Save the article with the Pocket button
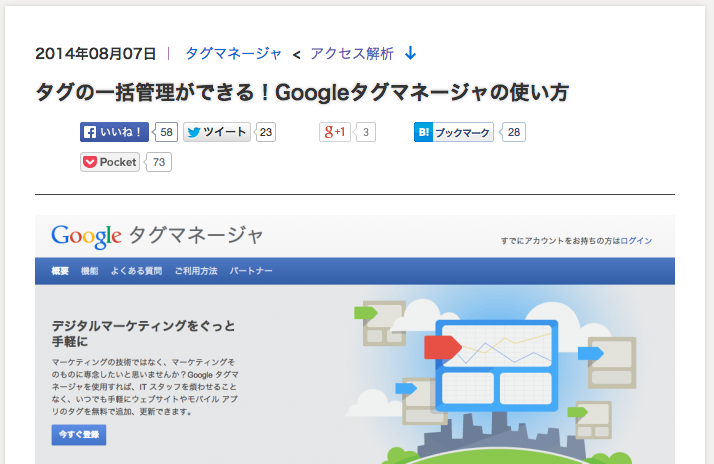This screenshot has width=714, height=464. coord(110,162)
